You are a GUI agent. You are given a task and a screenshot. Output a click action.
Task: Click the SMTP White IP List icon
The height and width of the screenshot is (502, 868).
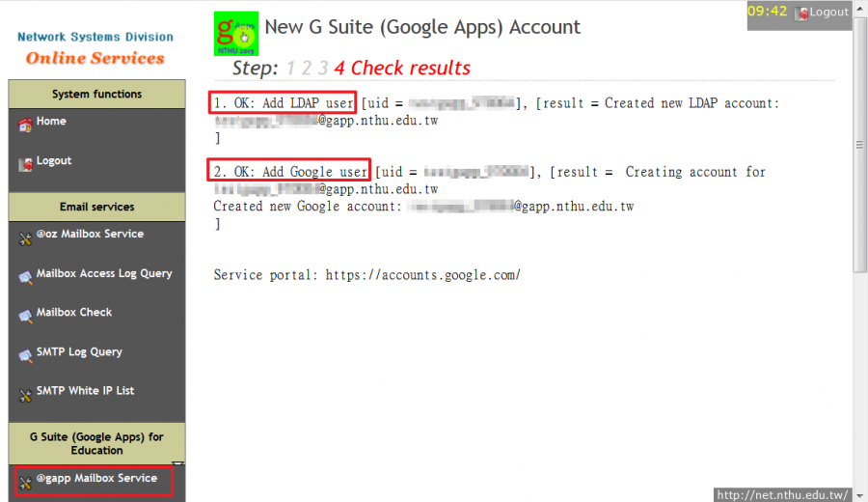coord(25,394)
